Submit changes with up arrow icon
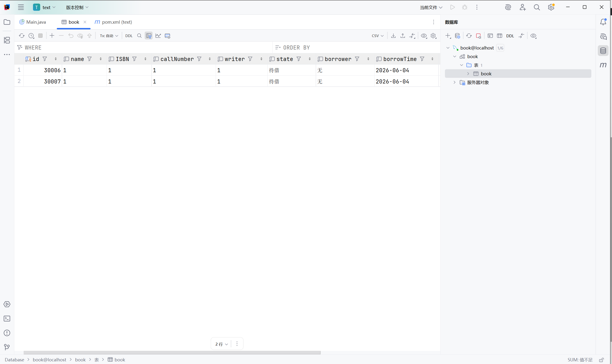Image resolution: width=612 pixels, height=364 pixels. click(89, 36)
